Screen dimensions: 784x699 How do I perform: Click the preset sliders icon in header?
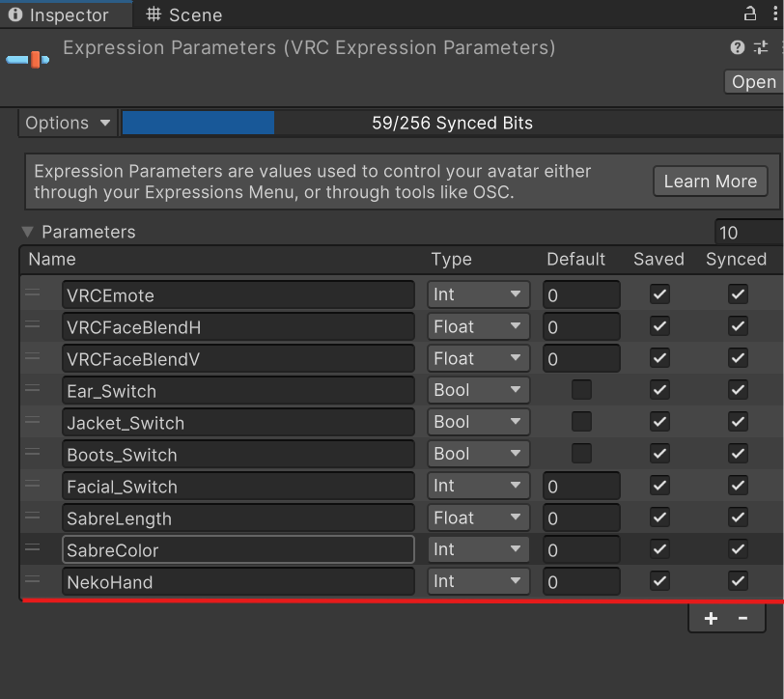coord(761,47)
